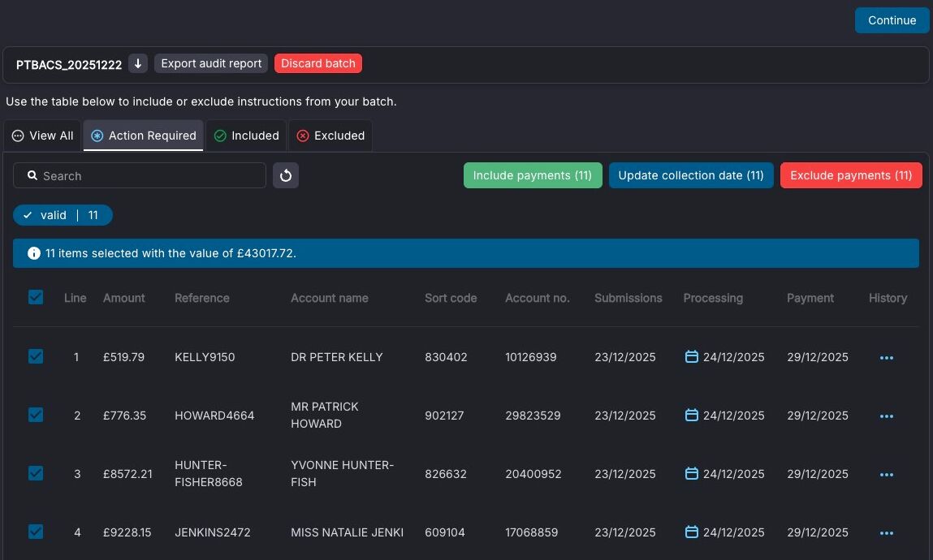Open history menu for DR PETER KELLY row

click(x=887, y=357)
